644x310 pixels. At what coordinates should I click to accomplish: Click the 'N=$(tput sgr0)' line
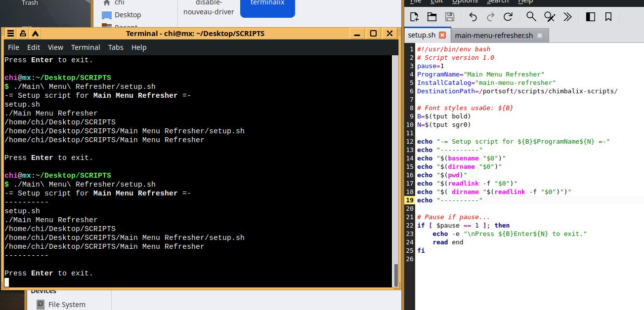[x=444, y=124]
